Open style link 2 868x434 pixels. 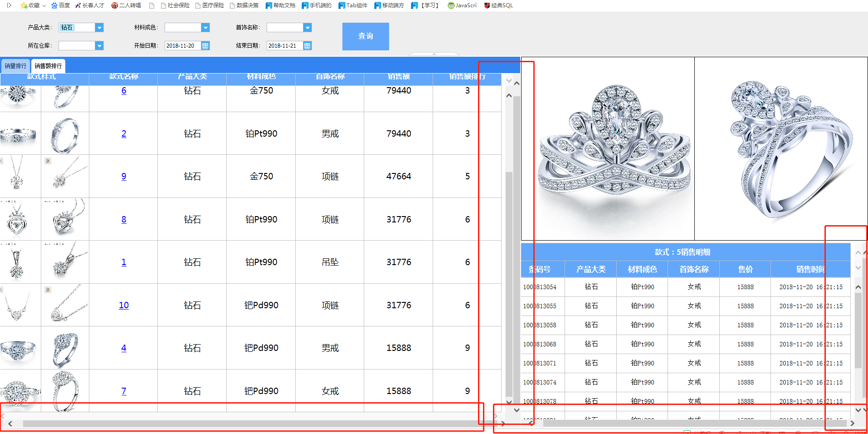point(124,133)
